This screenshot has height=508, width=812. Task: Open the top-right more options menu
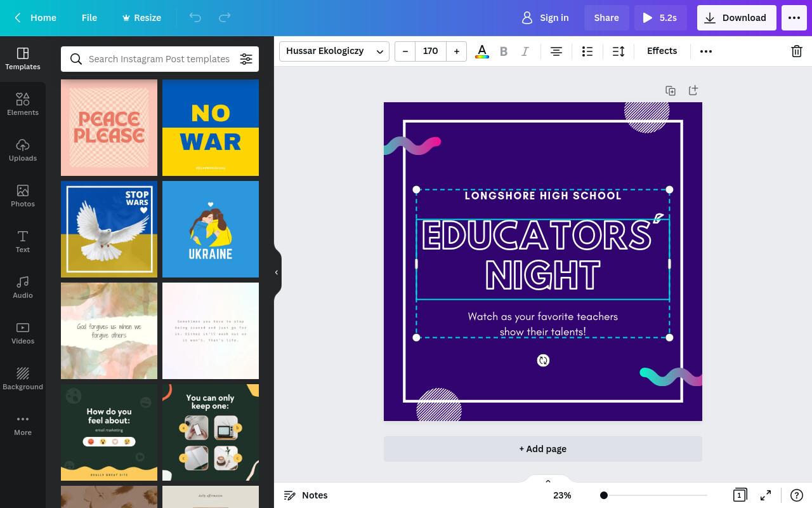794,18
